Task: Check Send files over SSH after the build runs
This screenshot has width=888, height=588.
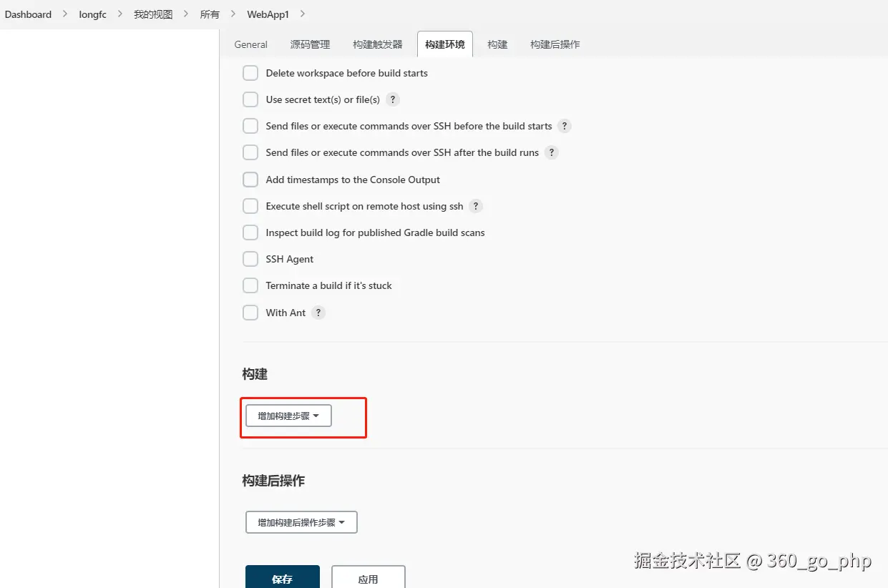Action: click(x=250, y=152)
